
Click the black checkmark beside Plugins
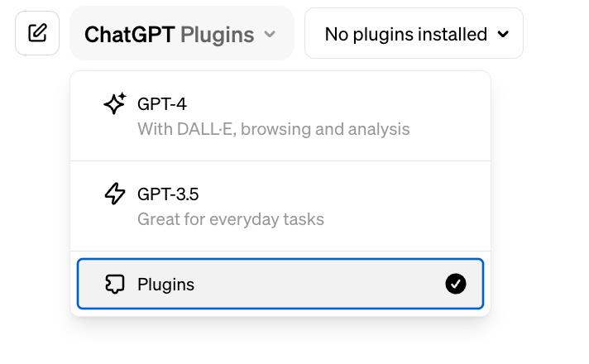click(x=456, y=285)
